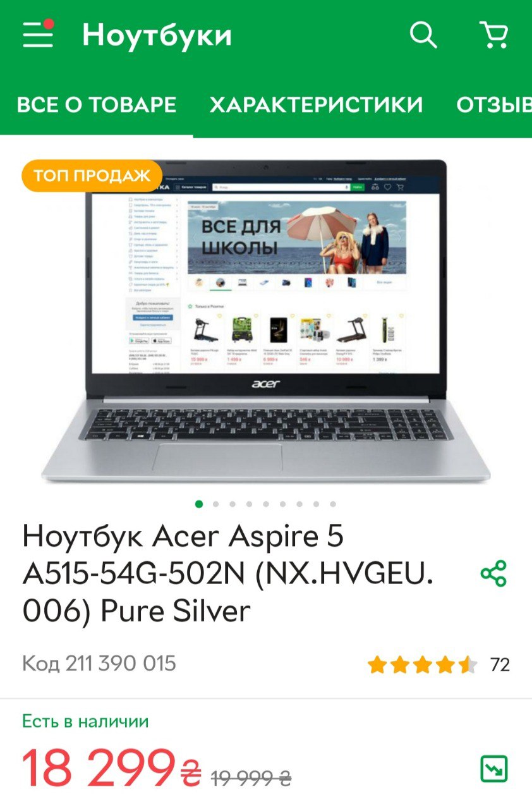The width and height of the screenshot is (532, 809).
Task: Open the shopping cart
Action: (x=494, y=35)
